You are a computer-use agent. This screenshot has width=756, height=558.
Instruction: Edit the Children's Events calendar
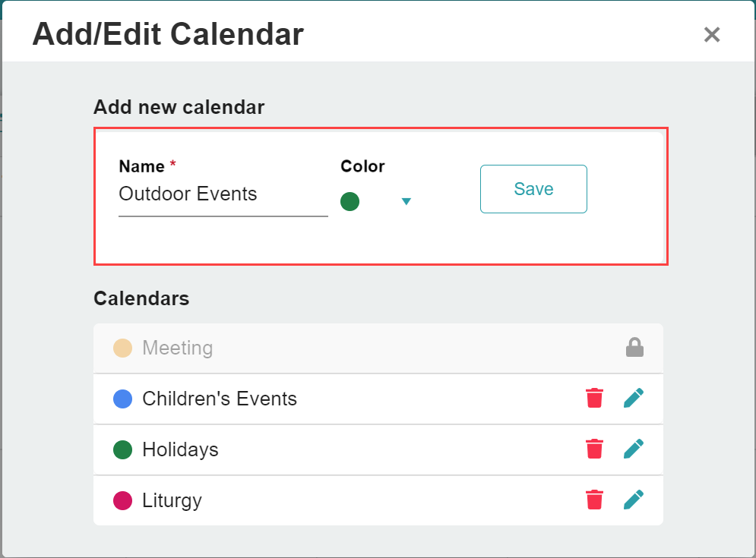(x=634, y=398)
